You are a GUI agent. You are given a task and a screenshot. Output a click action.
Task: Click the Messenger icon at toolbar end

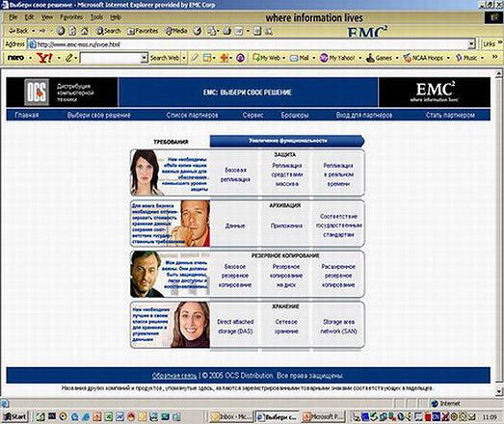[269, 31]
